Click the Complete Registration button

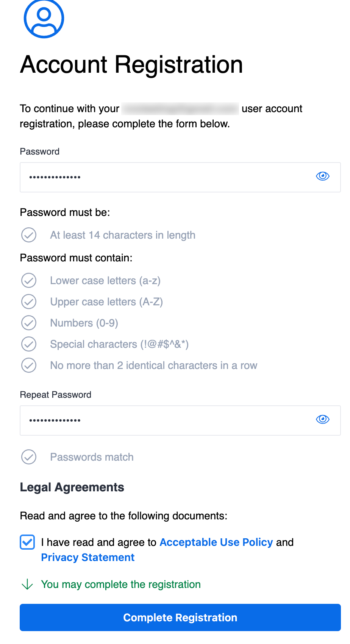pos(180,617)
